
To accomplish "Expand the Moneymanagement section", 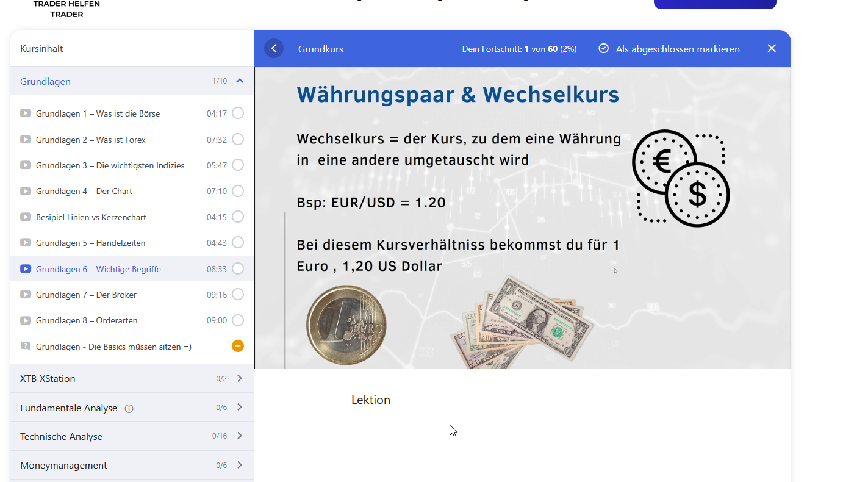I will click(x=240, y=465).
